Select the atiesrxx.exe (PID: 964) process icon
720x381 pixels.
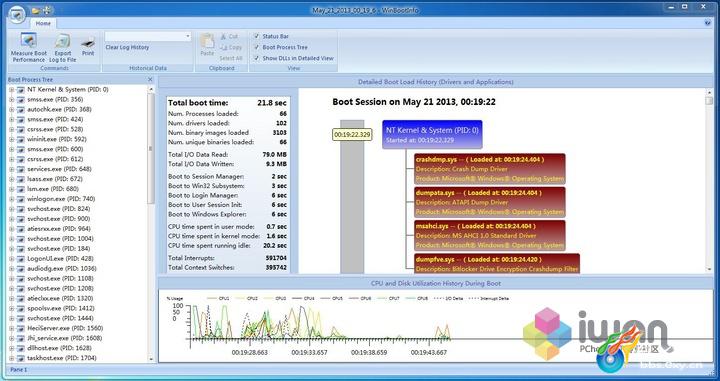21,229
